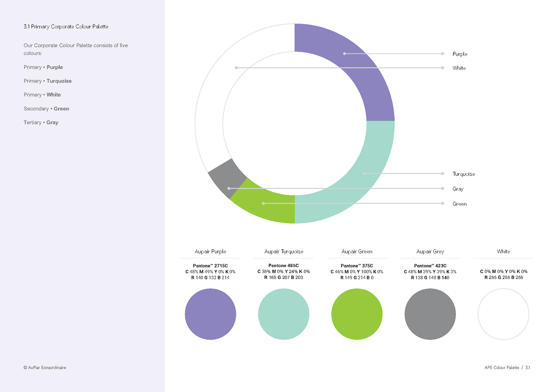This screenshot has height=392, width=554.
Task: Click the Aupair Turquoise colour circle
Action: (284, 314)
